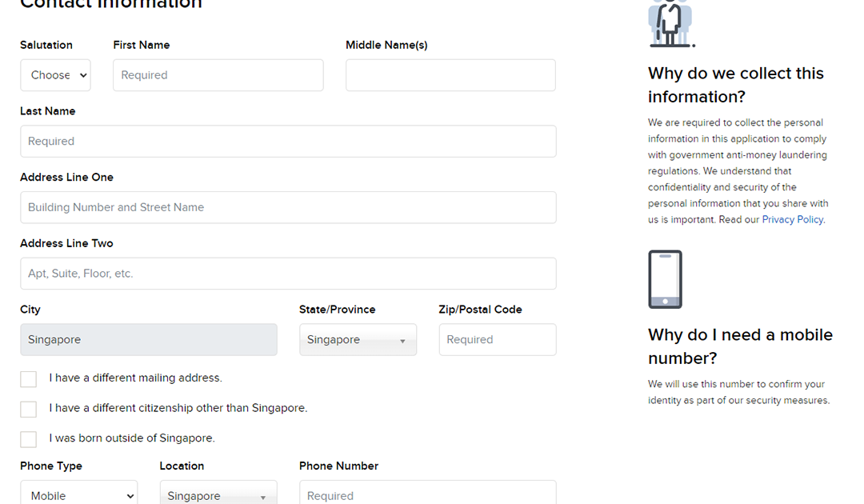864x504 pixels.
Task: Open the Phone Type dropdown
Action: pyautogui.click(x=78, y=494)
